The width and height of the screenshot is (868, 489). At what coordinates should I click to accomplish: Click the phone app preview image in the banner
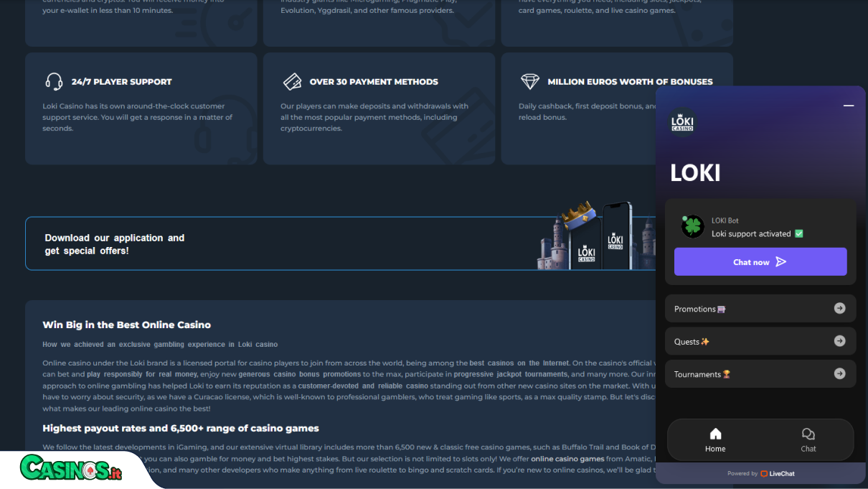[595, 236]
